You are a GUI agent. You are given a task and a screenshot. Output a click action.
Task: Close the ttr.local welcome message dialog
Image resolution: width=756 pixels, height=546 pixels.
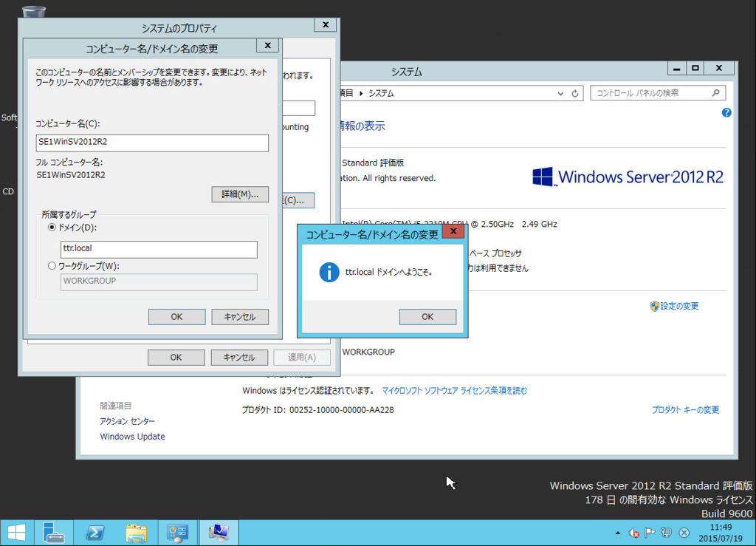[453, 231]
